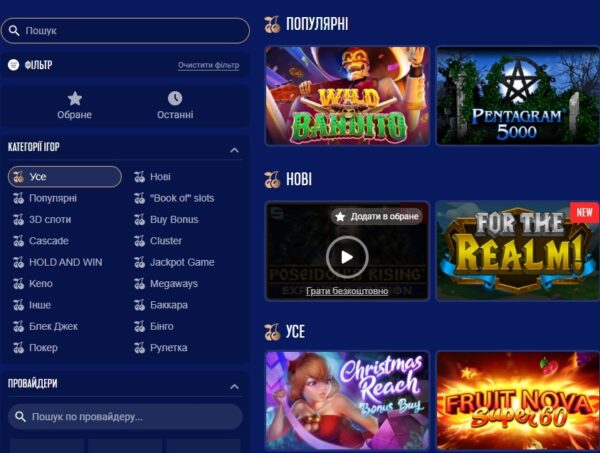Viewport: 600px width, 453px height.
Task: Click cherry icon beside Рулетка
Action: [x=139, y=348]
